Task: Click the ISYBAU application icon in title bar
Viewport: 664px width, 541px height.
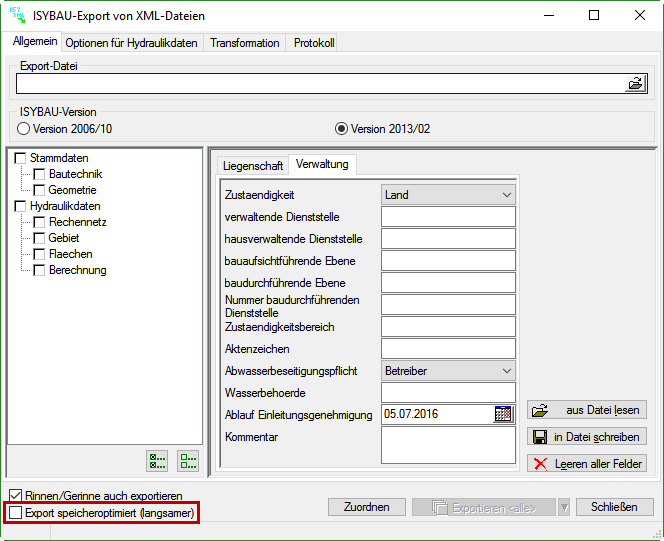Action: [x=19, y=15]
